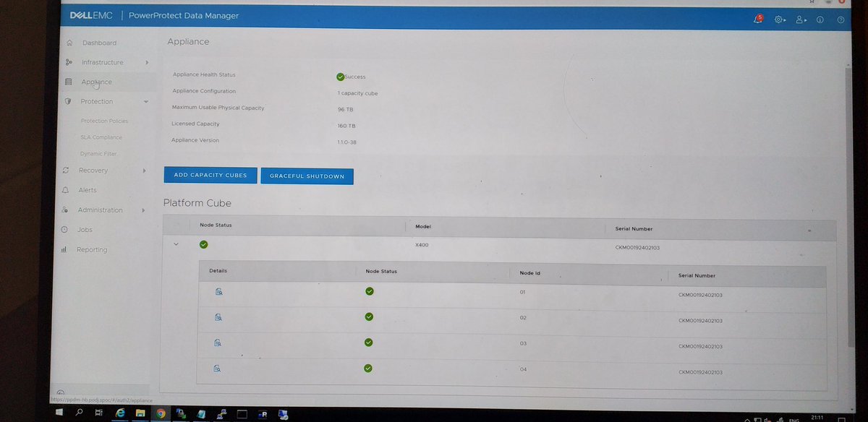868x422 pixels.
Task: Sort by Model column header
Action: 423,227
